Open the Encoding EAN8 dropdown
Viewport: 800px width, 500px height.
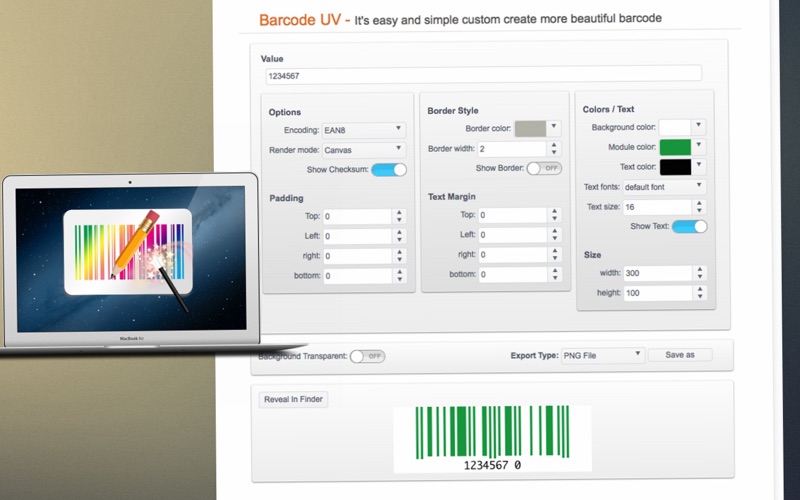coord(364,130)
